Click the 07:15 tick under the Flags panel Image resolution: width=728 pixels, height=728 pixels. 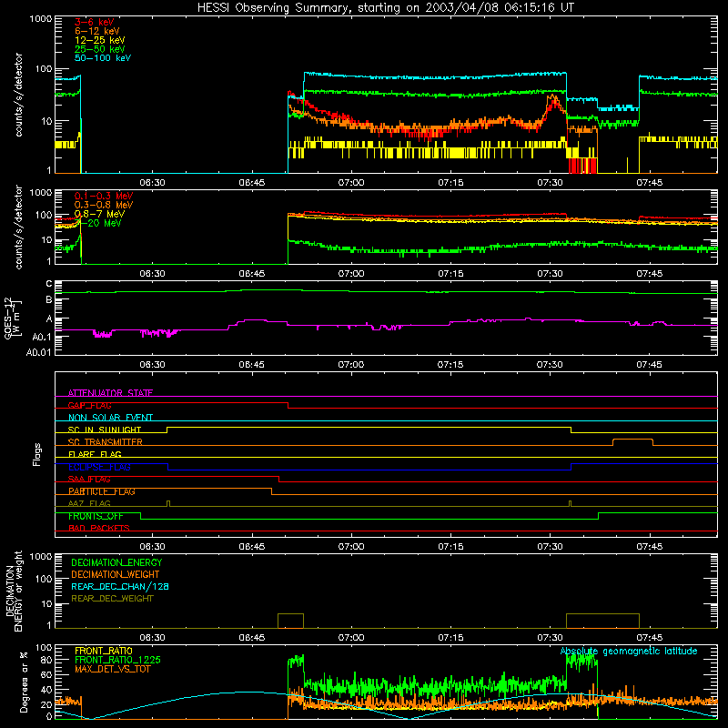point(450,547)
